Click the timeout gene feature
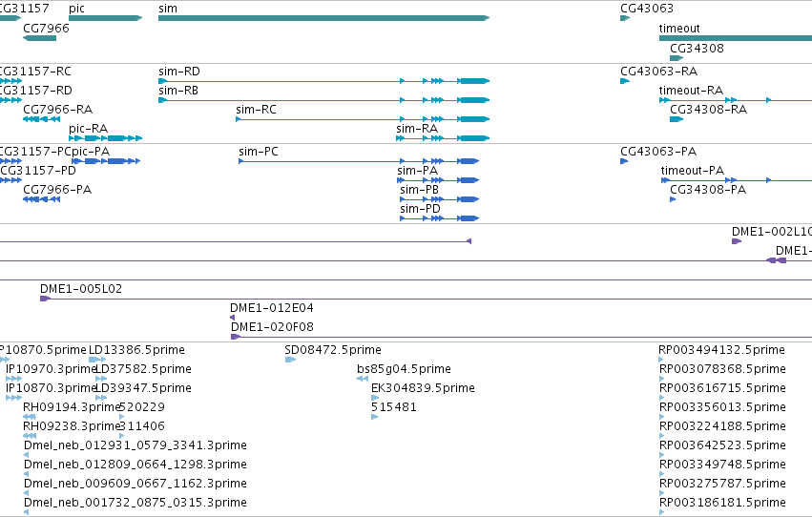The width and height of the screenshot is (812, 517). coord(736,38)
